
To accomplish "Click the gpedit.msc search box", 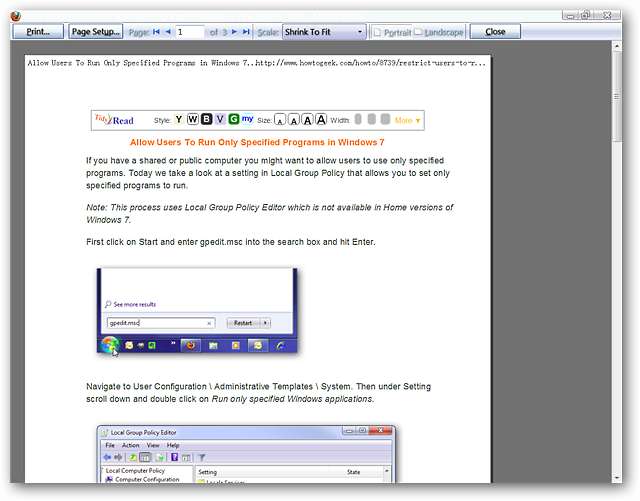I will click(x=160, y=323).
